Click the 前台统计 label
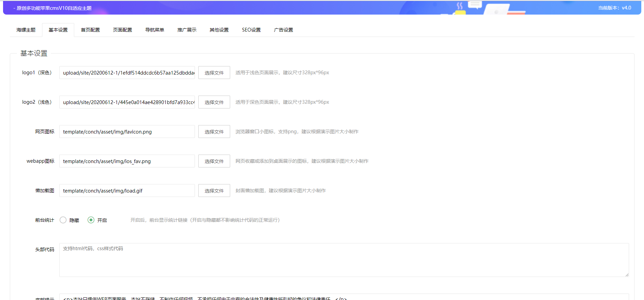 click(45, 220)
